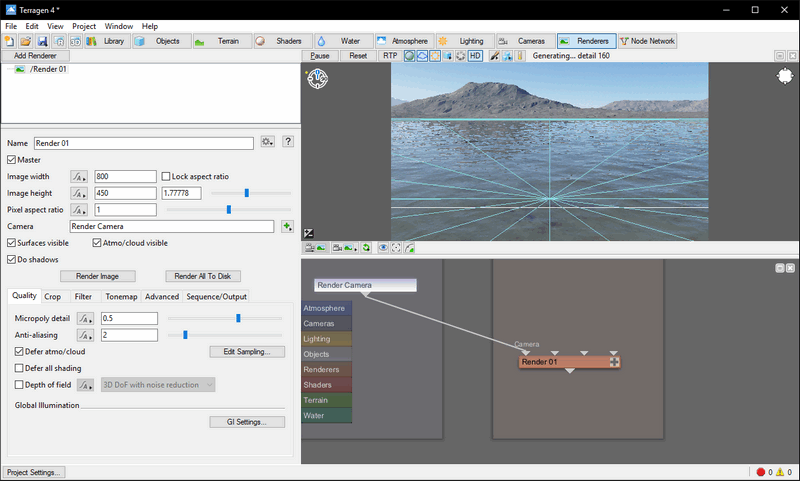
Task: Toggle the Surfaces visible checkbox
Action: coord(11,243)
